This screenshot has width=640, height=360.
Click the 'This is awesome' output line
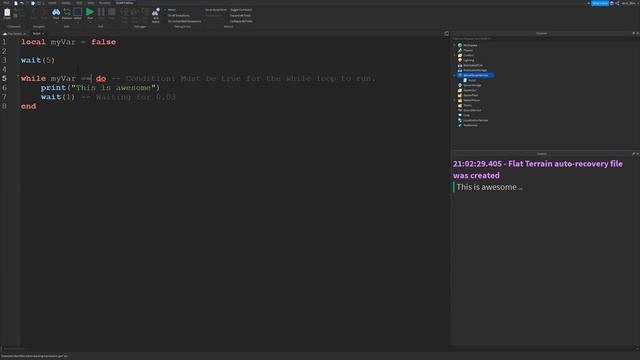(x=486, y=187)
